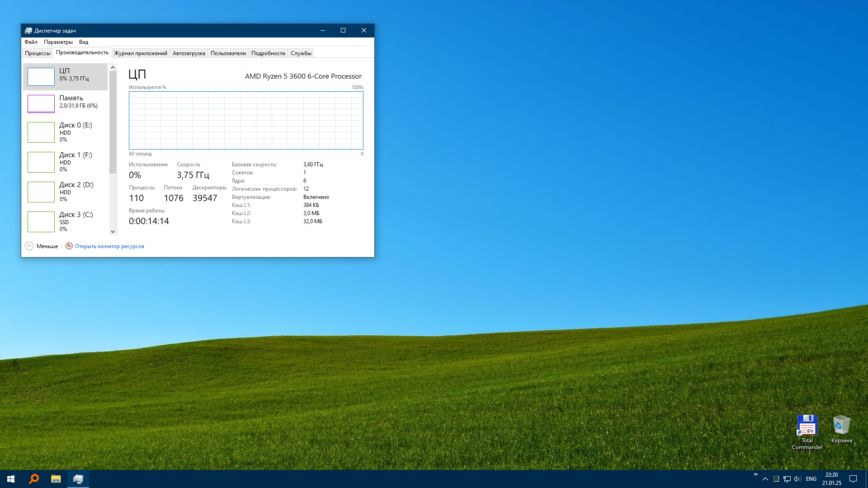Click the network tray icon
Viewport: 868px width, 488px height.
[x=787, y=479]
